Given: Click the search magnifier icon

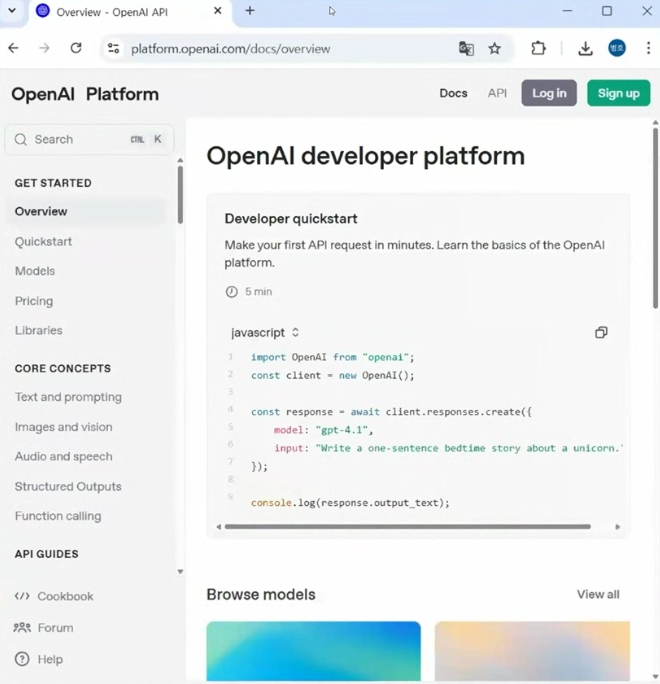Looking at the screenshot, I should click(x=21, y=140).
